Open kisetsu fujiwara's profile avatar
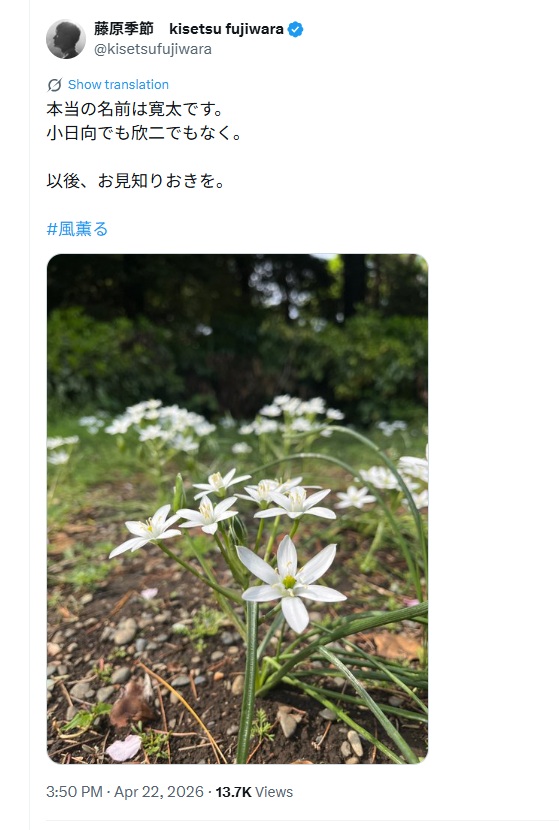The width and height of the screenshot is (559, 830). tap(66, 39)
